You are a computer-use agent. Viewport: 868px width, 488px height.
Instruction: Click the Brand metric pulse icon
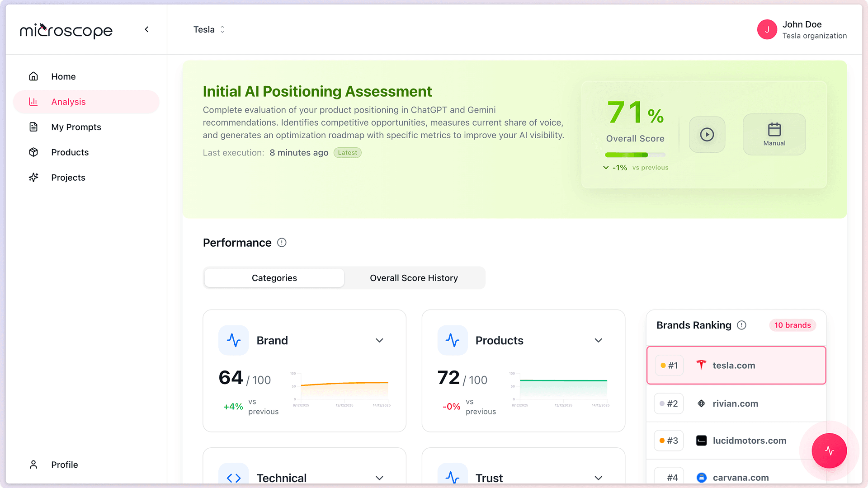pos(234,340)
